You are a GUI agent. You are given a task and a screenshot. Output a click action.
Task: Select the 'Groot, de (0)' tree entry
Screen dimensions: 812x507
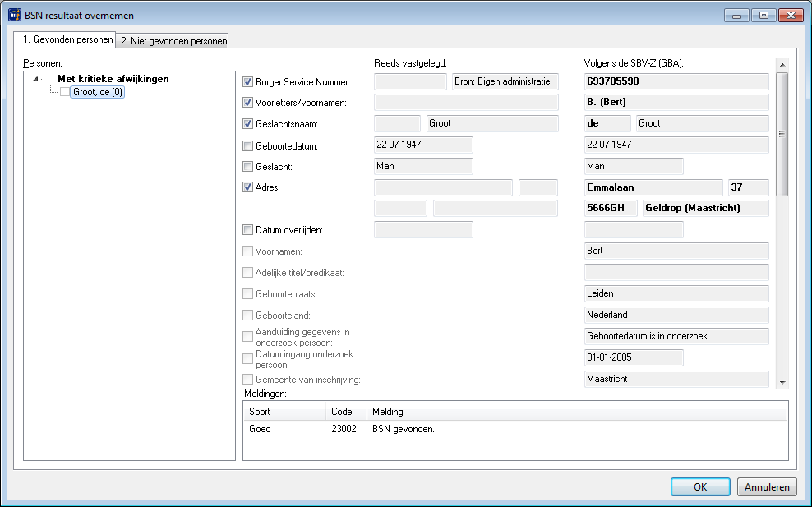pyautogui.click(x=97, y=92)
